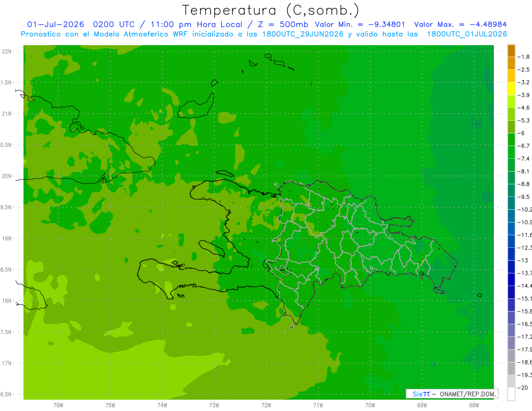Click the "75W" longitude label
The height and width of the screenshot is (411, 532).
[110, 405]
